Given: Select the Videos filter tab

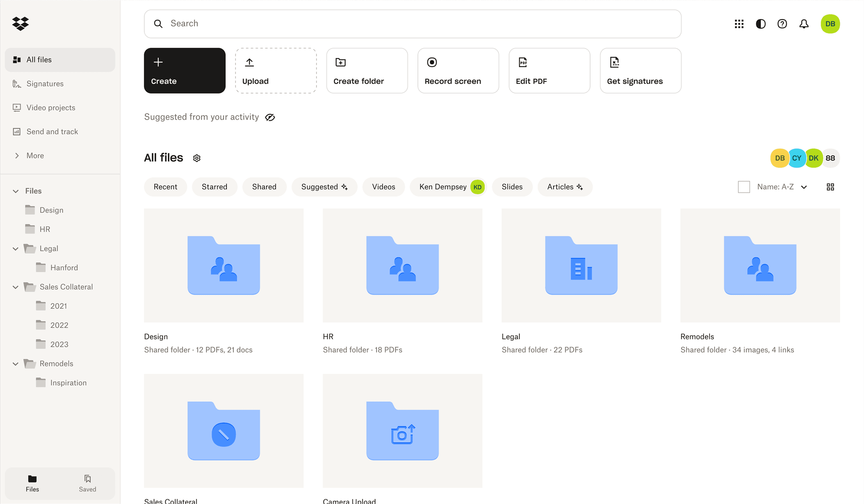Looking at the screenshot, I should (x=383, y=187).
